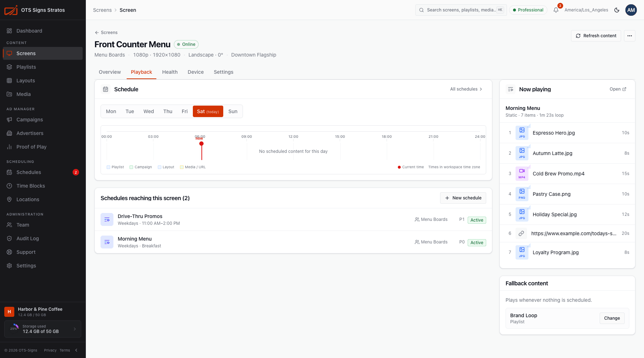The image size is (644, 358).
Task: Open All schedules link
Action: coord(466,89)
